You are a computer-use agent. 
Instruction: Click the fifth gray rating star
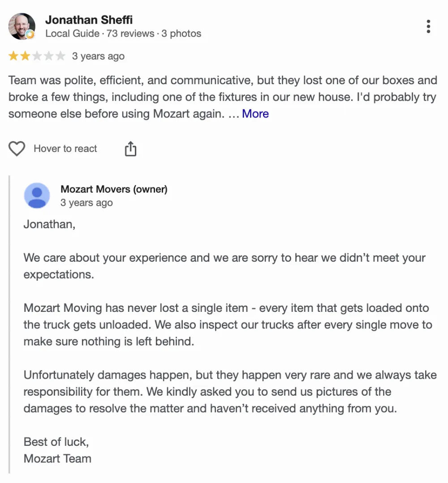click(60, 56)
